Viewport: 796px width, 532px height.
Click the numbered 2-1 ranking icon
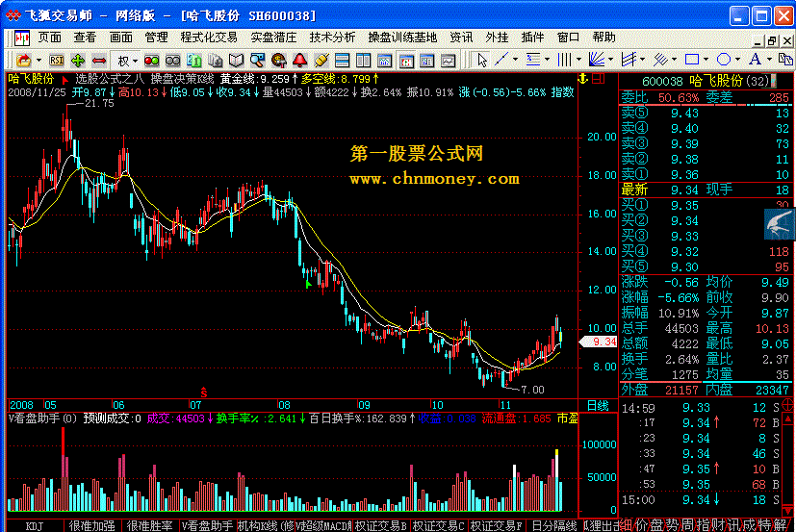point(193,61)
